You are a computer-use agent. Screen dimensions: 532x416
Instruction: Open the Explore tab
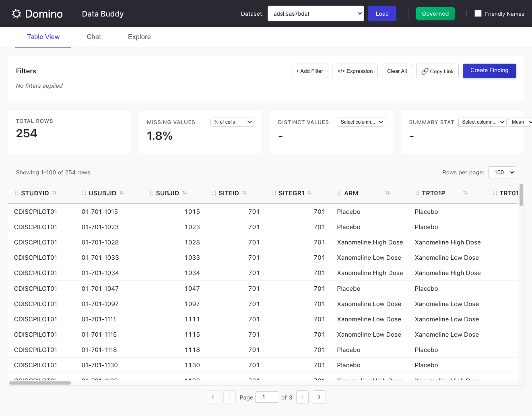139,37
